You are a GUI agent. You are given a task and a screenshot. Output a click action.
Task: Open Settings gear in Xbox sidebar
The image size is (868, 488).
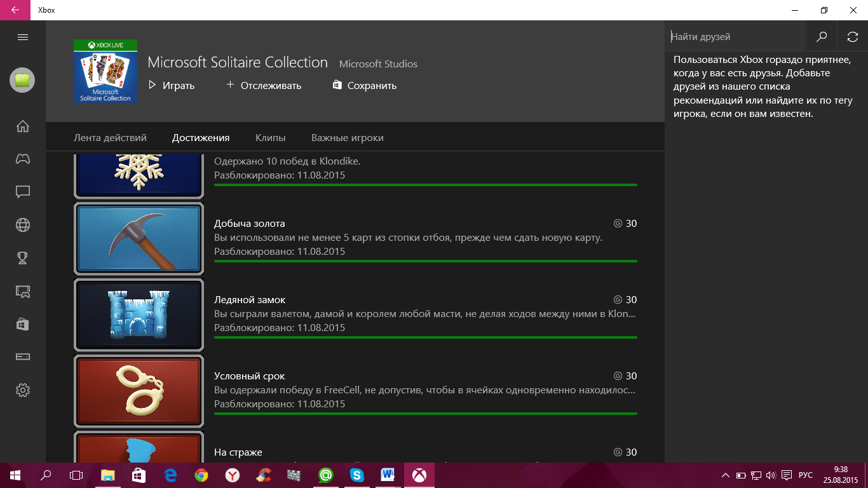tap(23, 390)
